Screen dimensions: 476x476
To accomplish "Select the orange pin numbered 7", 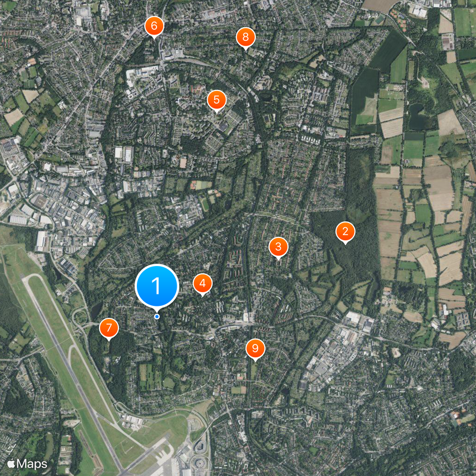I will pyautogui.click(x=109, y=328).
